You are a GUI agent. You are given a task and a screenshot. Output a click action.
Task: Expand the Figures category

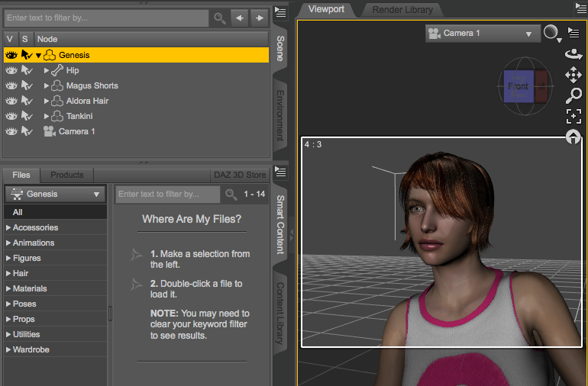(8, 258)
